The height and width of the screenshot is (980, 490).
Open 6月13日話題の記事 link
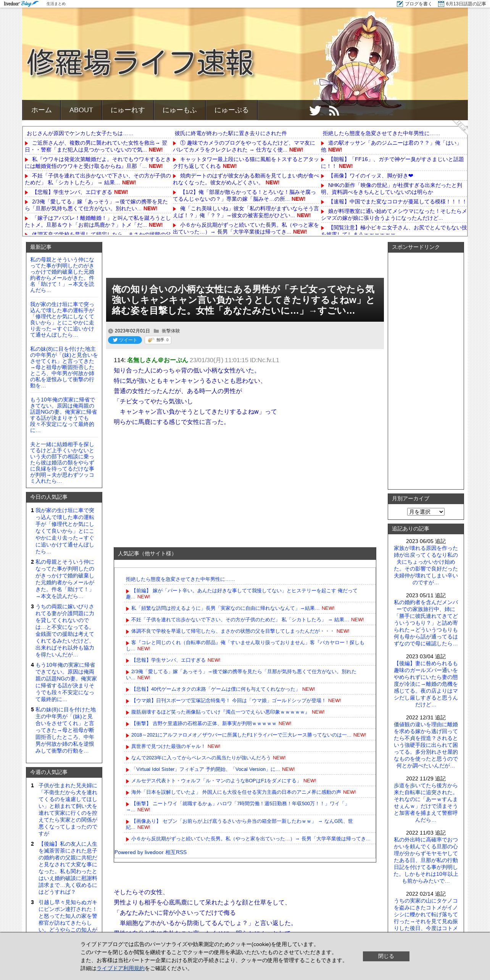click(466, 4)
